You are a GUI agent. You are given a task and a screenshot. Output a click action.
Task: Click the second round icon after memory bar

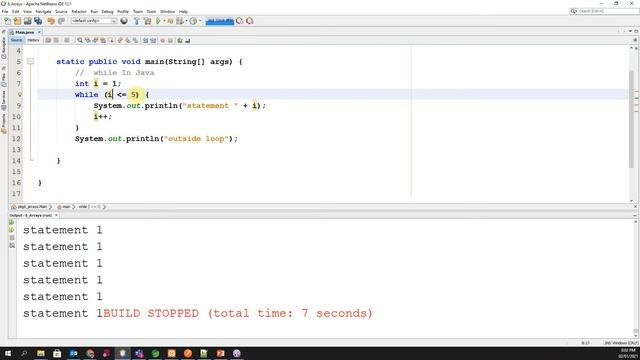[x=250, y=21]
